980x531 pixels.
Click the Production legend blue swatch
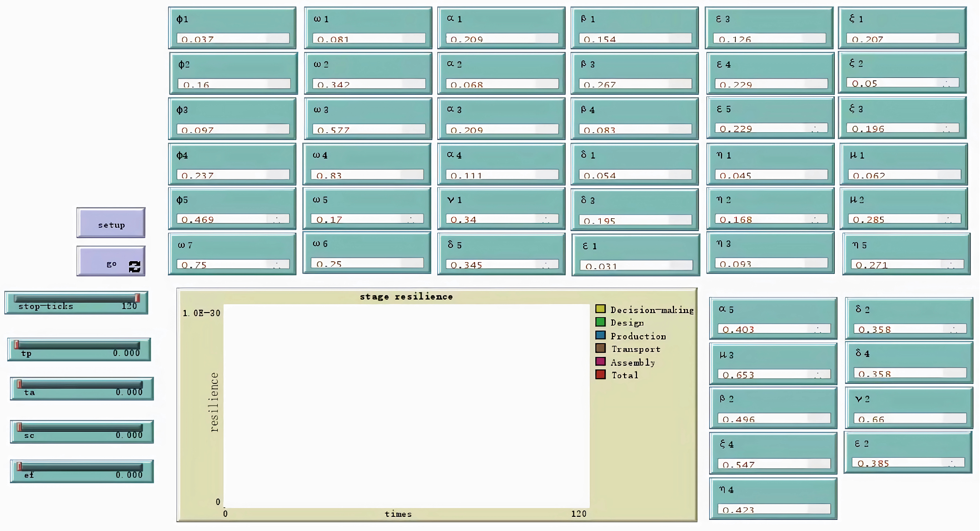tap(600, 335)
